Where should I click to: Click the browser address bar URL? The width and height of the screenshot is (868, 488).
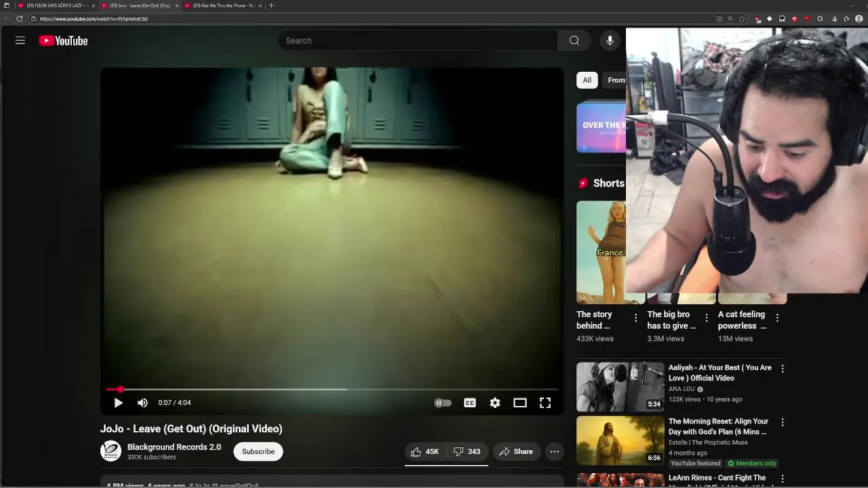pos(94,19)
